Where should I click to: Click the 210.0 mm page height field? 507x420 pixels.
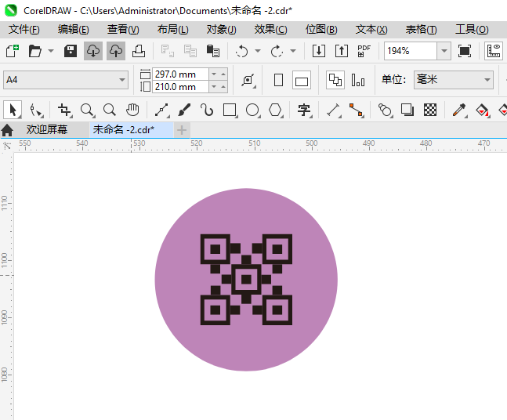(180, 87)
